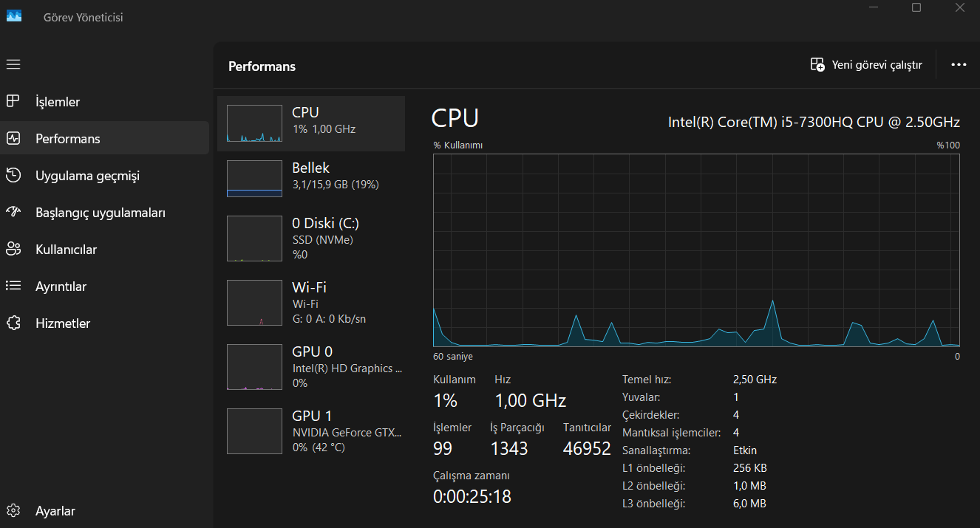Click the Task Manager app icon
The height and width of the screenshot is (528, 980).
click(x=15, y=16)
